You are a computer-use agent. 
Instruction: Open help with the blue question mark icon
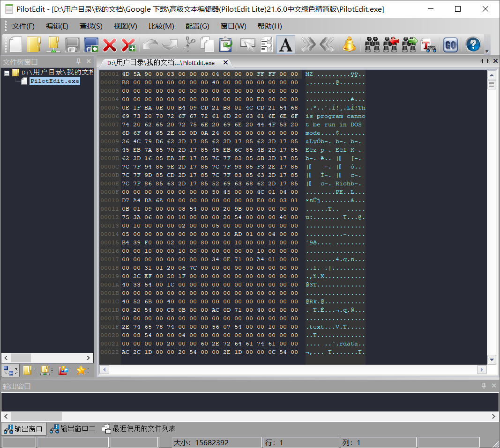tap(473, 44)
